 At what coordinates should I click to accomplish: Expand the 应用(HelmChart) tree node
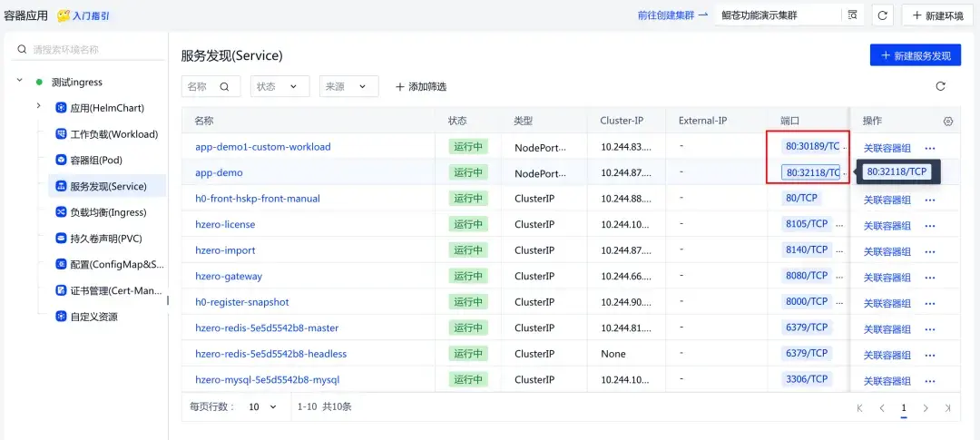pyautogui.click(x=38, y=107)
